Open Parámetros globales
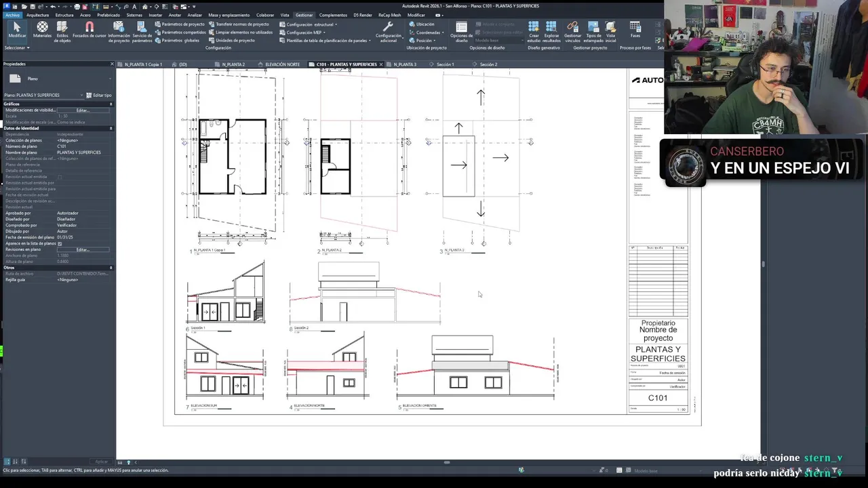Image resolution: width=868 pixels, height=488 pixels. click(178, 40)
